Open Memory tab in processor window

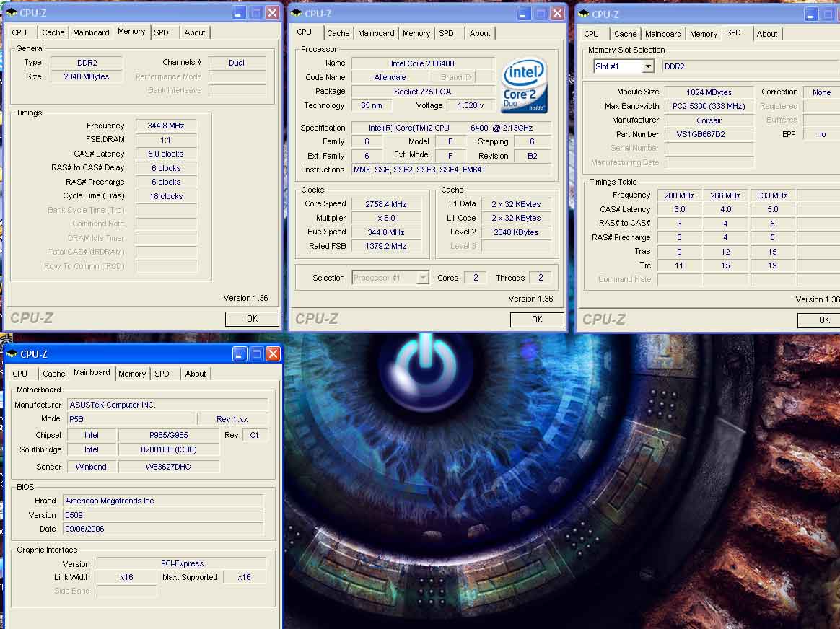tap(416, 33)
